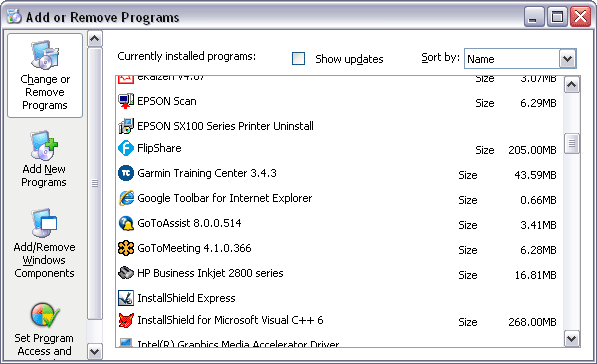
Task: Click sidebar scroll up arrow
Action: click(x=94, y=39)
